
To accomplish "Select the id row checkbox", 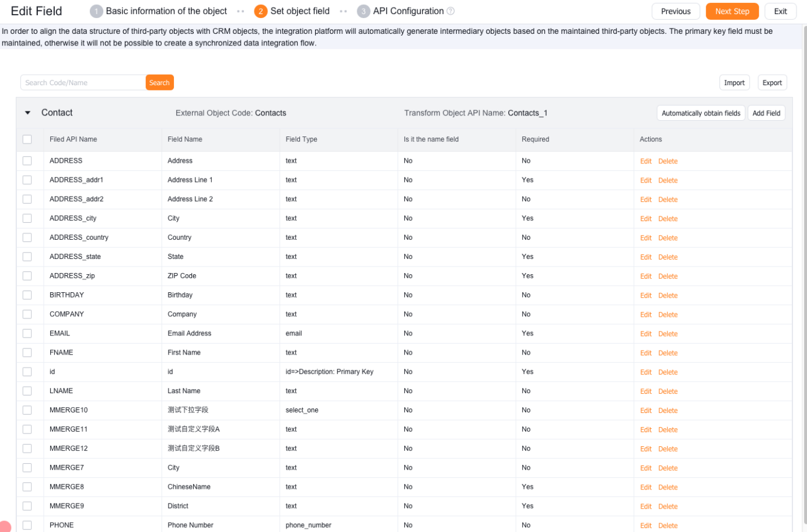I will (x=27, y=372).
